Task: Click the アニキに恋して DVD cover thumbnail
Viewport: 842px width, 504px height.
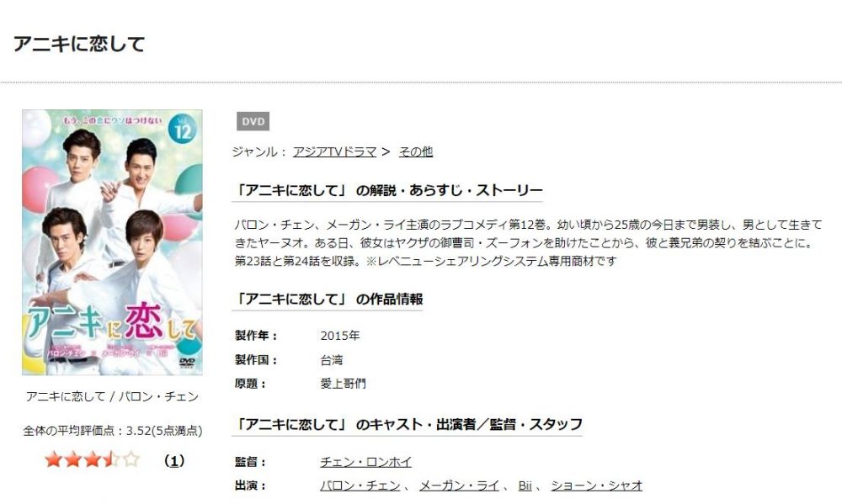Action: 112,242
